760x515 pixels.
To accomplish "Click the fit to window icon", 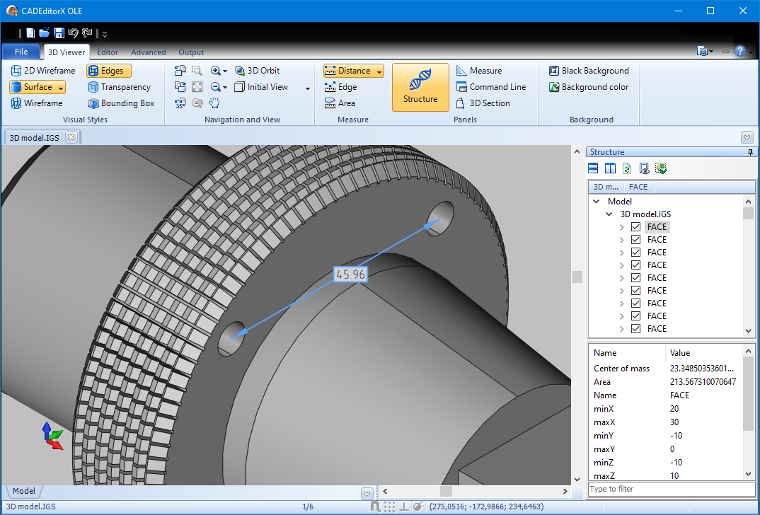I will click(x=197, y=87).
